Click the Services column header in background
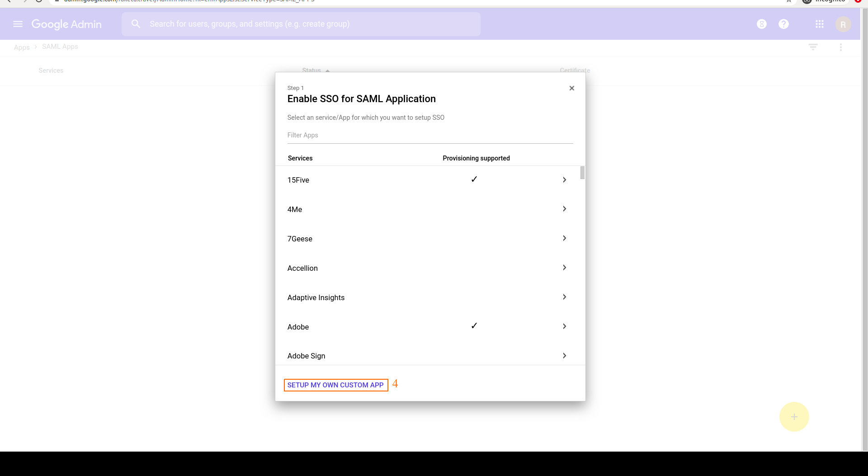Image resolution: width=868 pixels, height=476 pixels. coord(51,71)
